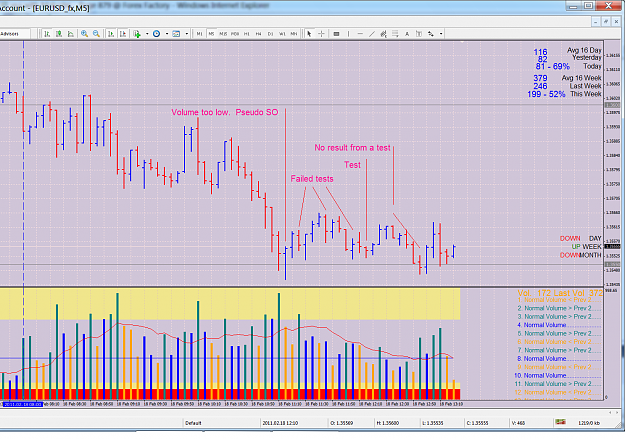
Task: Open the chart templates icon
Action: [x=176, y=34]
